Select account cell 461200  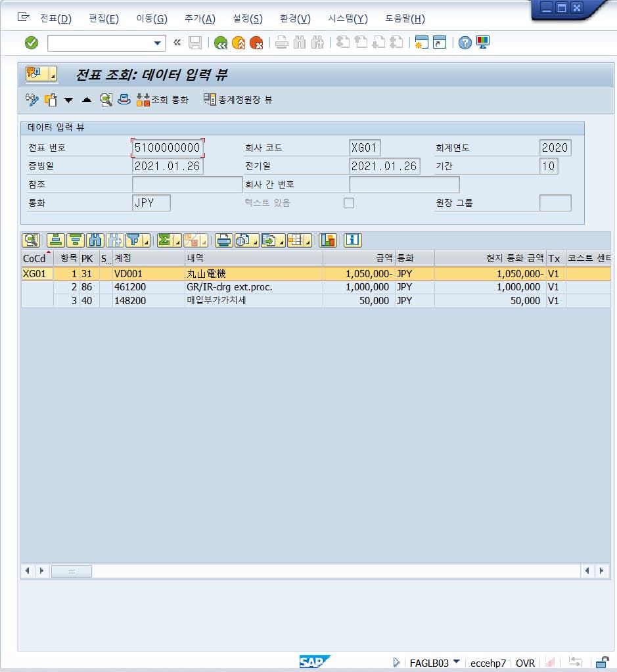pos(149,287)
